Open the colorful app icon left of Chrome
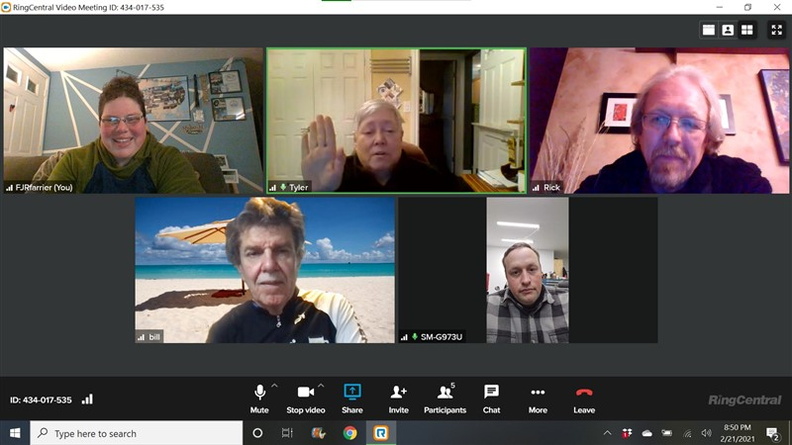Screen dimensions: 792x445 click(318, 433)
